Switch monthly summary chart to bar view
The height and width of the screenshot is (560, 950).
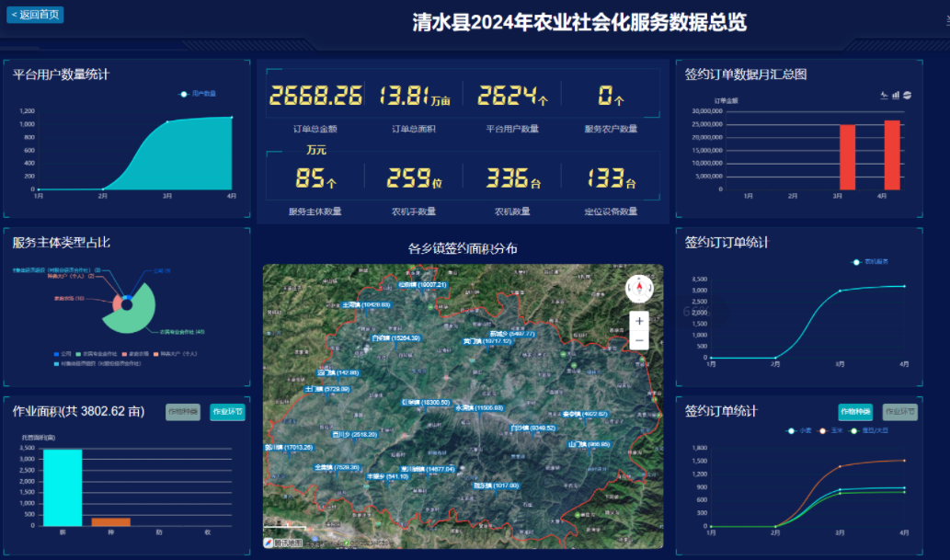click(x=895, y=94)
